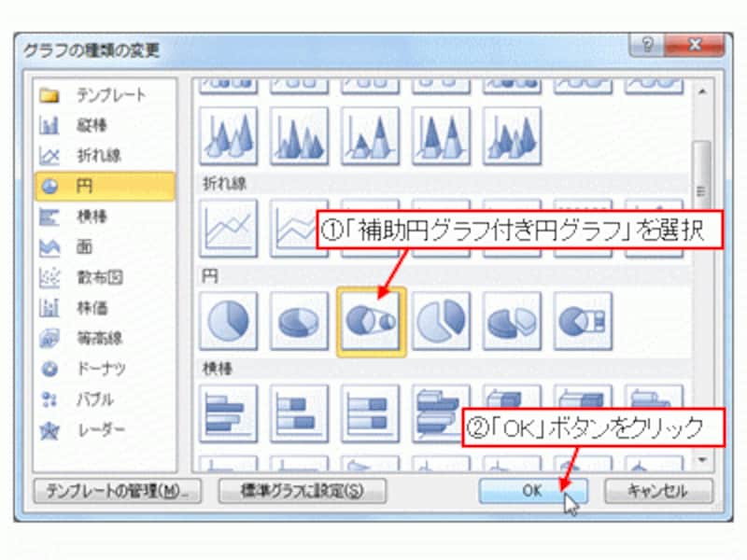The image size is (747, 560).
Task: Select the first pyramid column chart thumbnail
Action: [228, 135]
